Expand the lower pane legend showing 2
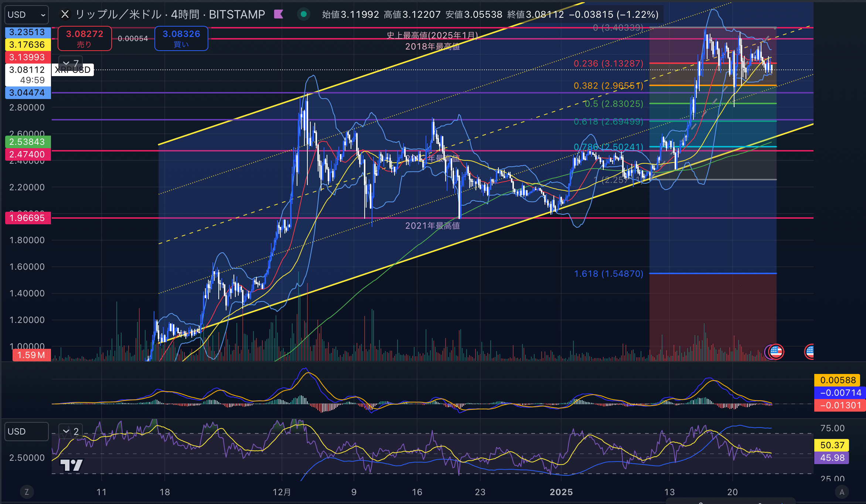The width and height of the screenshot is (866, 504). coord(71,431)
